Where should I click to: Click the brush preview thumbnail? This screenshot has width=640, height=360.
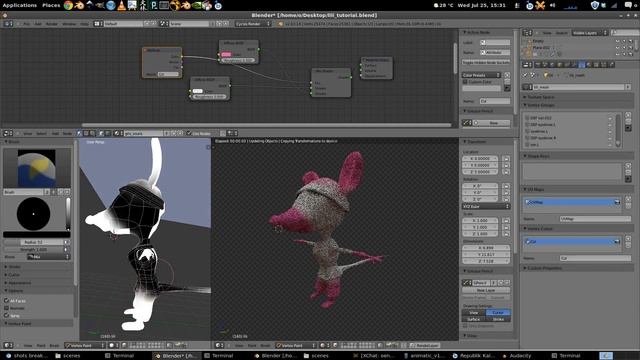pyautogui.click(x=36, y=168)
